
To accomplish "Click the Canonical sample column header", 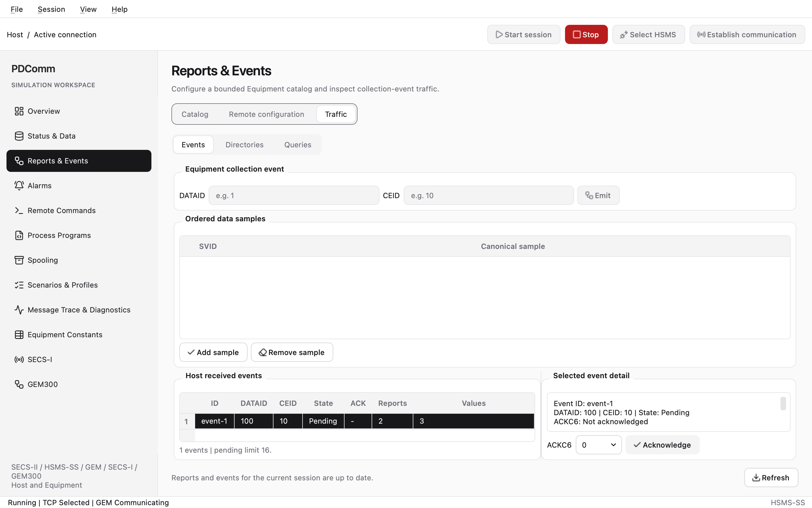I will click(x=513, y=246).
